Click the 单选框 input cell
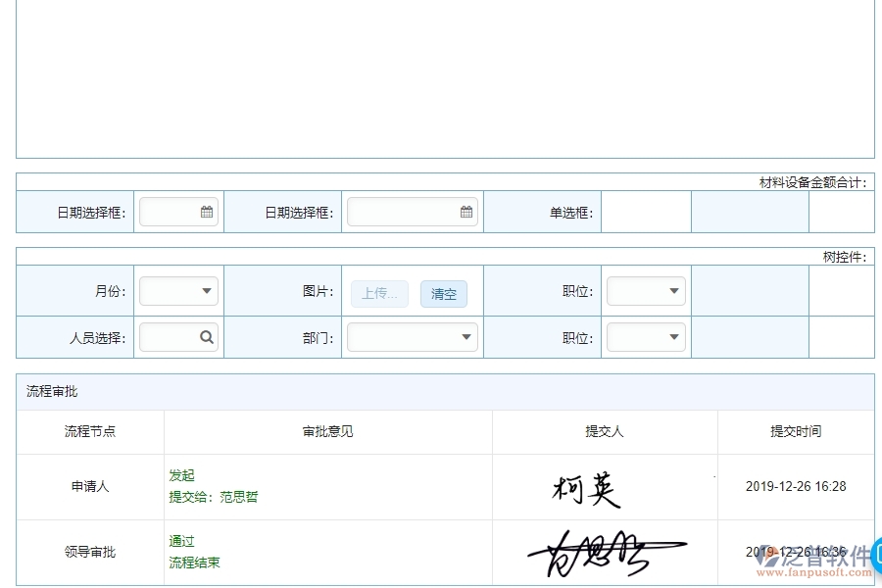Screen dimensions: 882x588 pyautogui.click(x=646, y=211)
